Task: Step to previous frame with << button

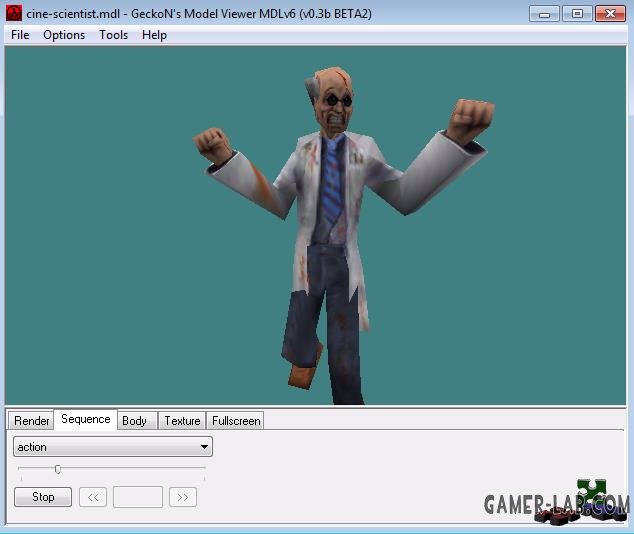Action: pos(93,497)
